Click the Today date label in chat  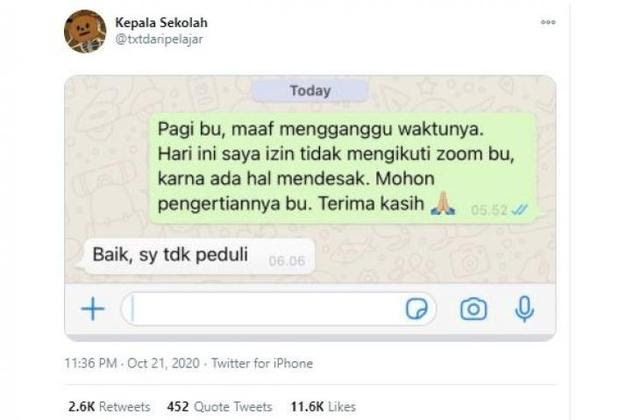310,91
